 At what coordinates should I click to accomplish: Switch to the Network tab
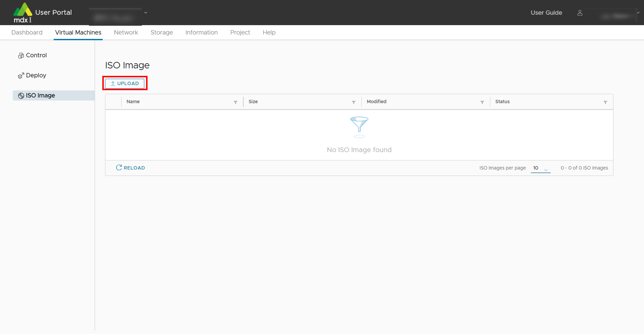coord(126,32)
